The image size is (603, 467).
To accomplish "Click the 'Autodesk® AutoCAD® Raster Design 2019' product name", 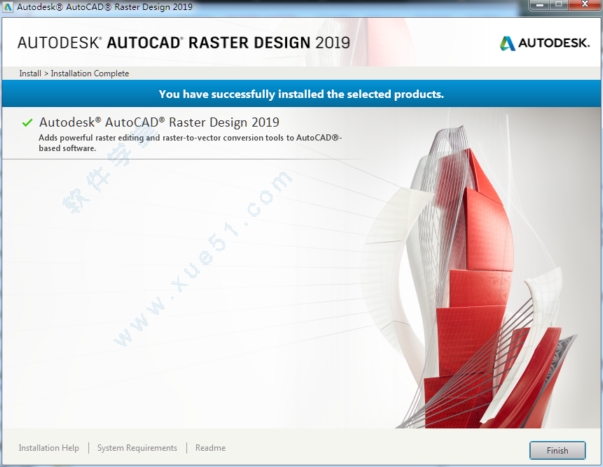I will 159,122.
